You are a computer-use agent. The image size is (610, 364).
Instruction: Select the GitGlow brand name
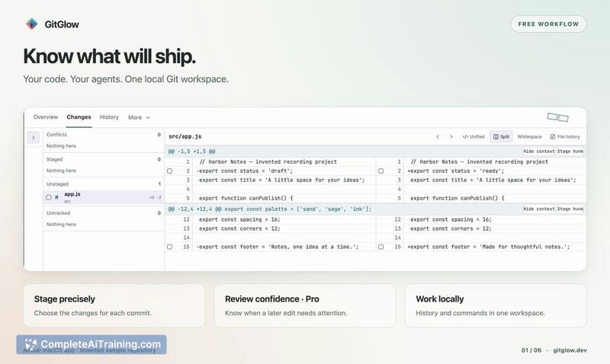(62, 24)
